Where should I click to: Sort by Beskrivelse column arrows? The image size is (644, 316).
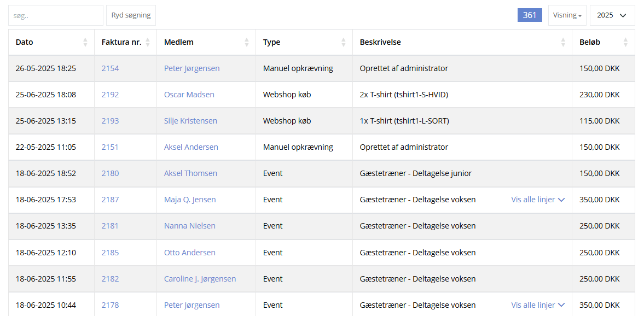[563, 42]
